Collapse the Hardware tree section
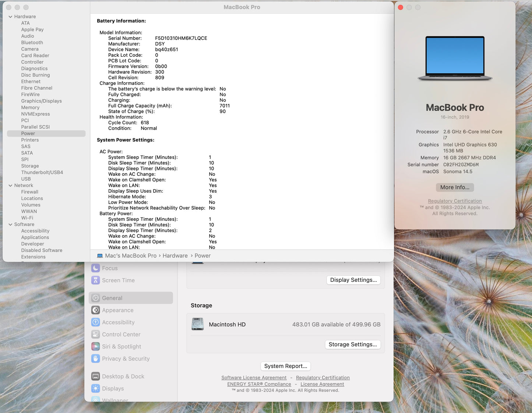Viewport: 532px width, 413px height. pos(10,17)
